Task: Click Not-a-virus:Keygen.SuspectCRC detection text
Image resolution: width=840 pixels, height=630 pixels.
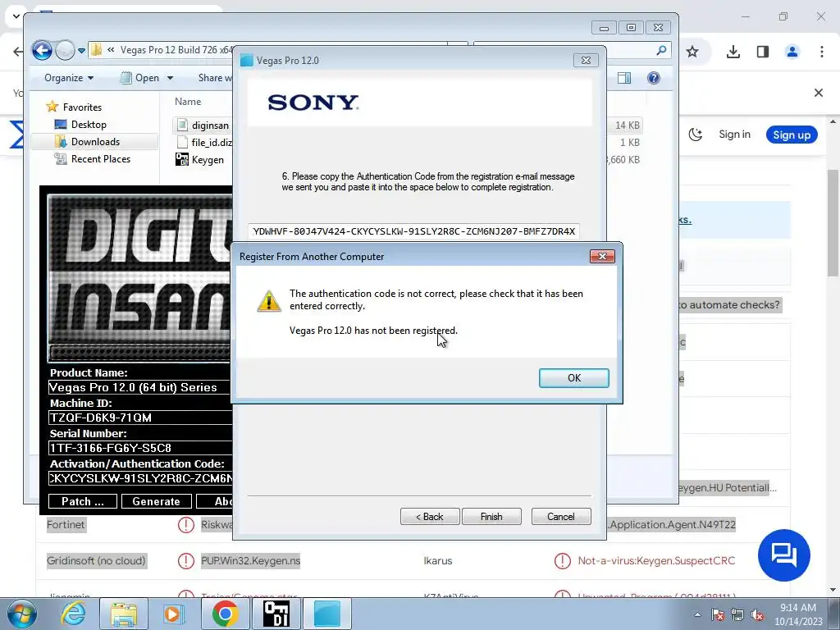Action: pos(656,561)
